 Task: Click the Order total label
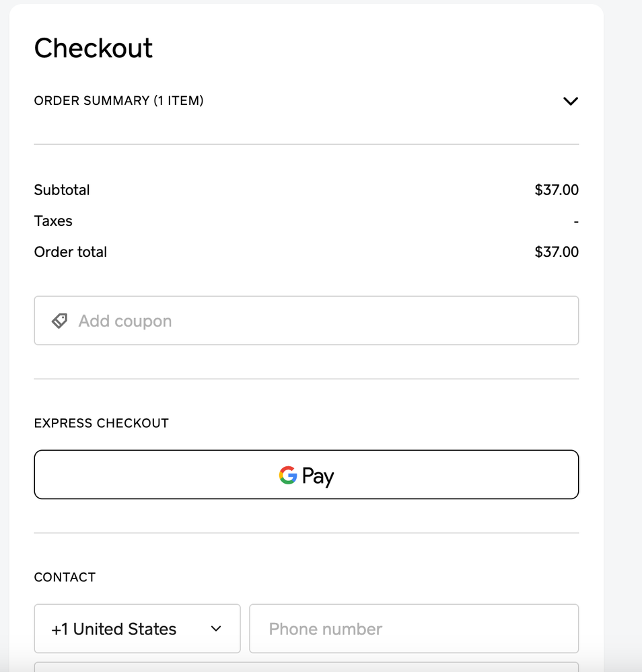(x=71, y=252)
